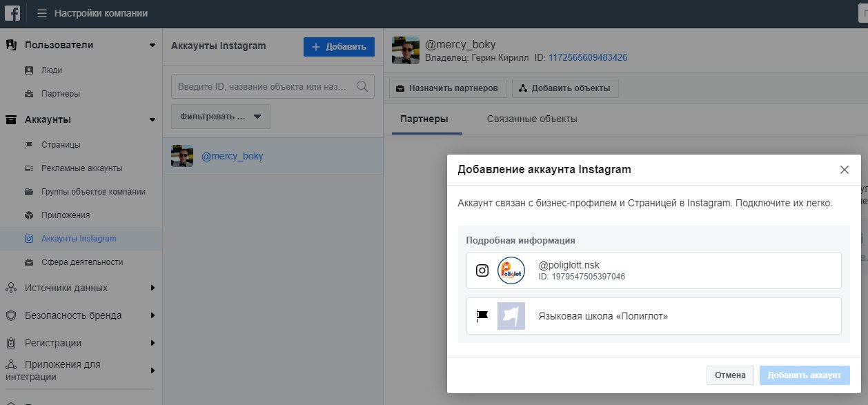The height and width of the screenshot is (405, 868).
Task: Click the @poliglott.nsk account row
Action: point(654,270)
